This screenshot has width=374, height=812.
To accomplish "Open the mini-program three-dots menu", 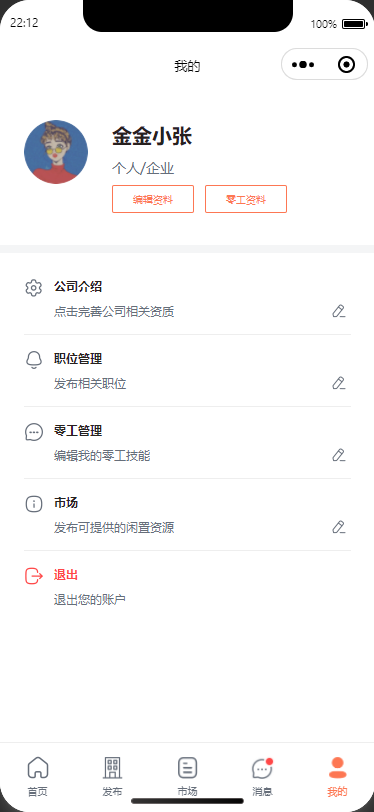I will click(303, 65).
